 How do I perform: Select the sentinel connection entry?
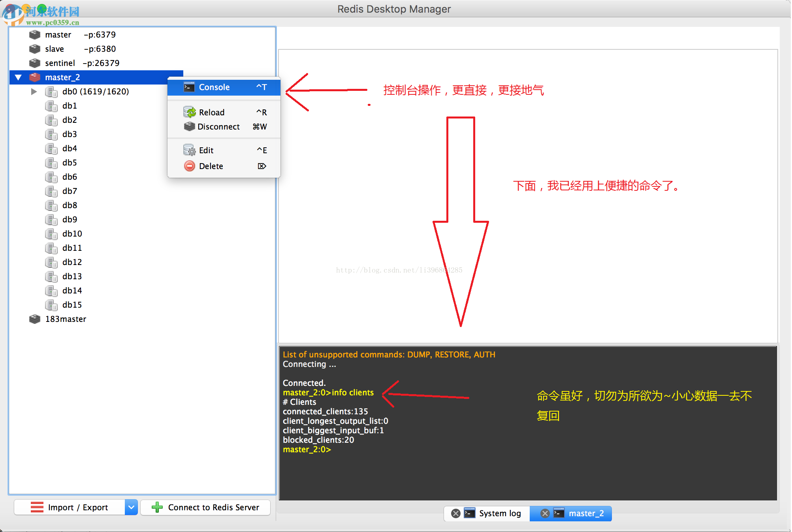[60, 63]
